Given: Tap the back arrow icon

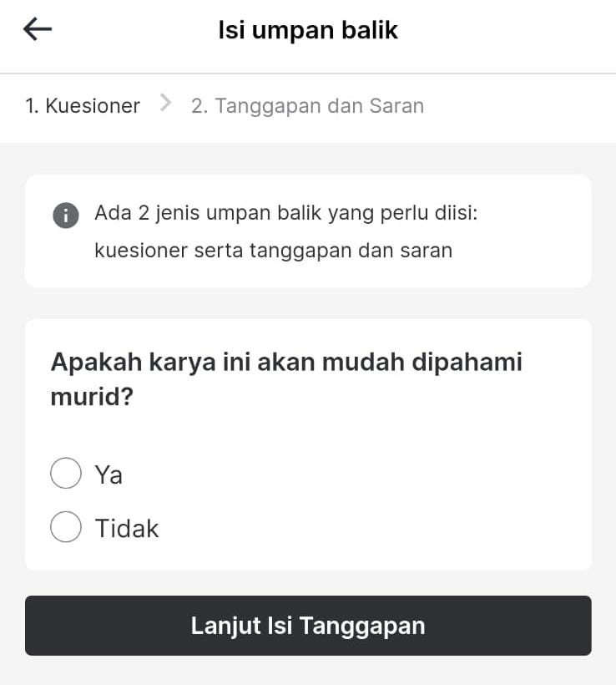Looking at the screenshot, I should pos(38,30).
